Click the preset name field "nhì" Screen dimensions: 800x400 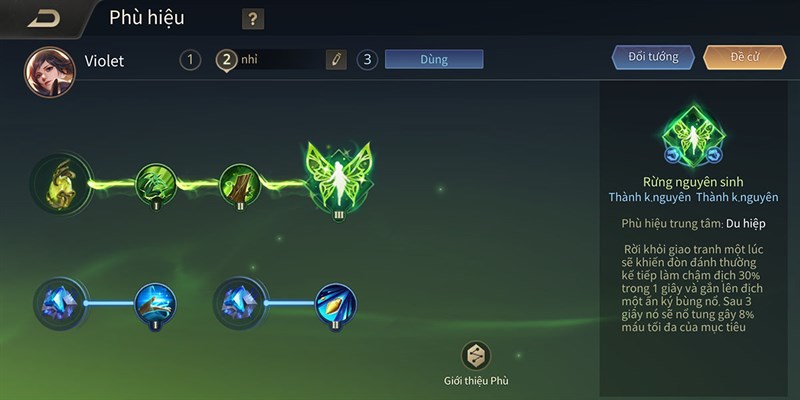point(280,60)
